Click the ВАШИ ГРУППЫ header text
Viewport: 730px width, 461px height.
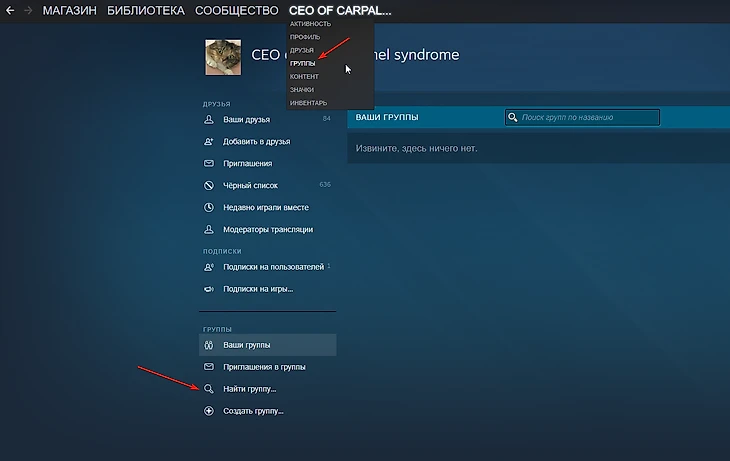click(387, 117)
